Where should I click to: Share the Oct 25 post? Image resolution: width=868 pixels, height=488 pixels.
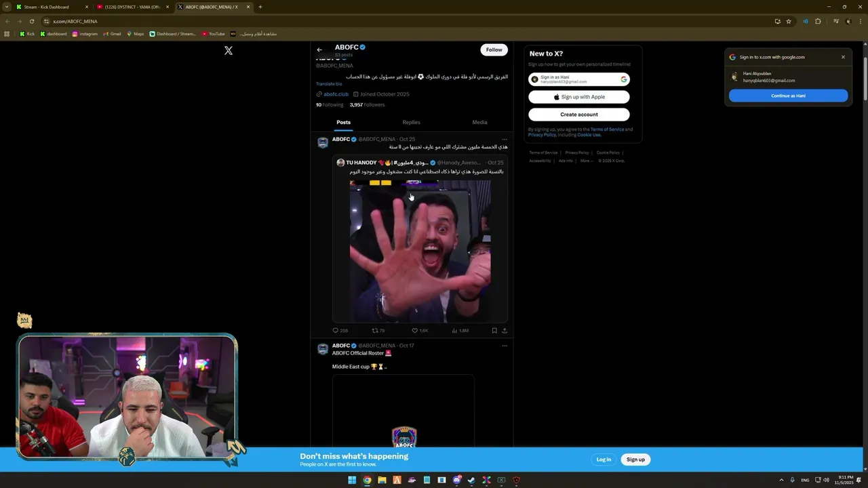(x=505, y=331)
